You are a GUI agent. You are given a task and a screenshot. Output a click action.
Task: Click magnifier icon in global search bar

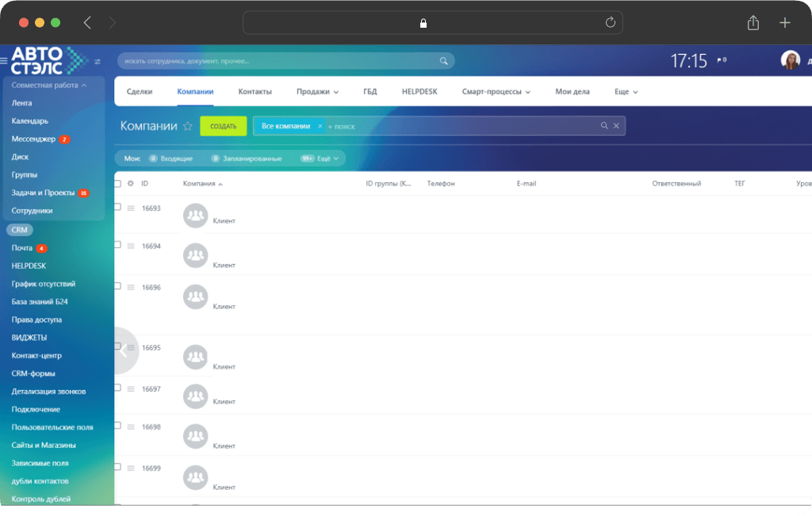(x=443, y=61)
